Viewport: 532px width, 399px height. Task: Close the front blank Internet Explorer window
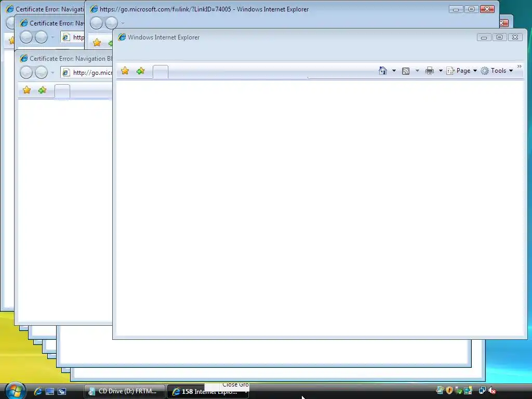click(x=515, y=37)
